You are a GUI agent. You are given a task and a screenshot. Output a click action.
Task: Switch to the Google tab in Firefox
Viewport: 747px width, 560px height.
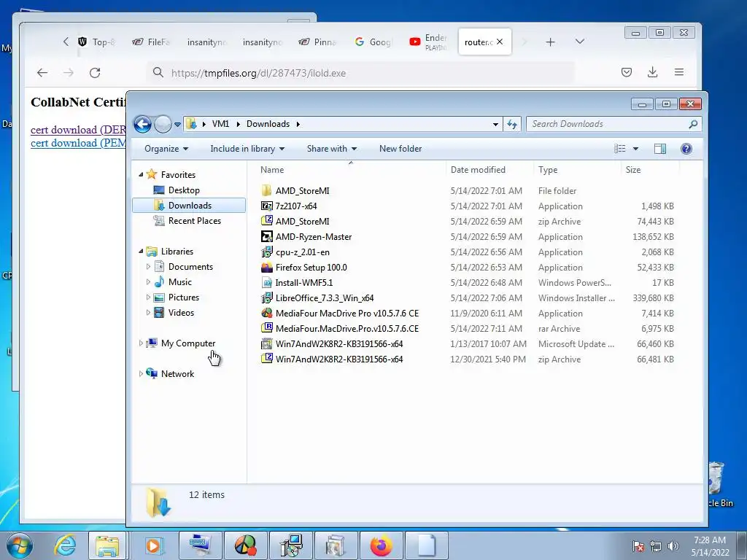[x=373, y=42]
